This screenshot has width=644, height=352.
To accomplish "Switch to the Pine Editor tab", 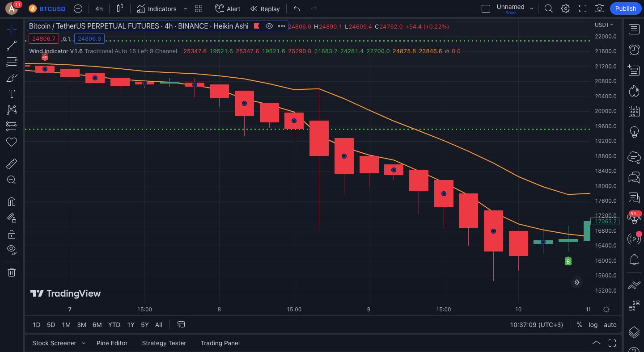I will pyautogui.click(x=112, y=343).
